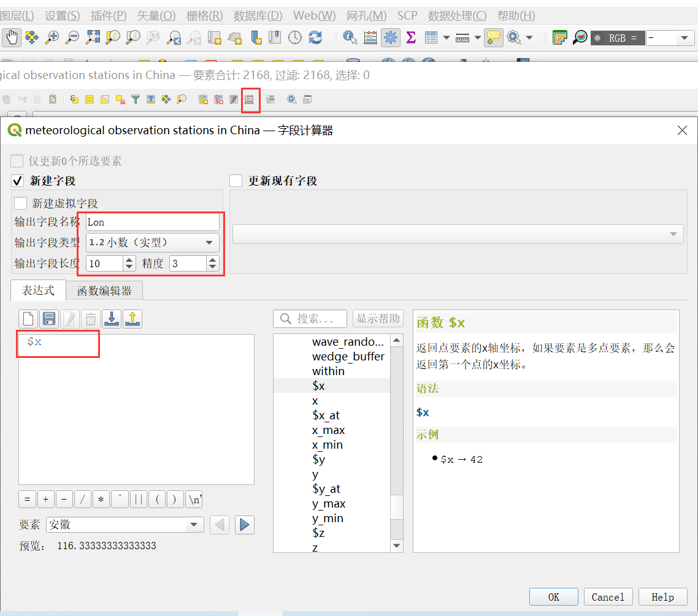Click the OK button
Image resolution: width=698 pixels, height=616 pixels.
pos(553,597)
